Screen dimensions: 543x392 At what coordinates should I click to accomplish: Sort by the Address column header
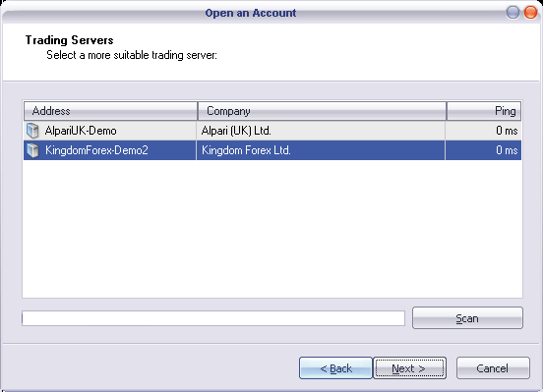(110, 111)
